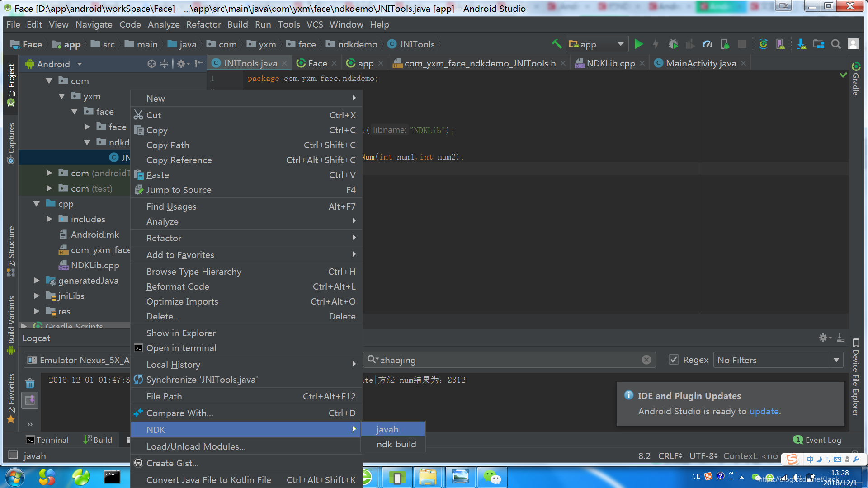868x488 pixels.
Task: Click the Profile app icon in toolbar
Action: point(708,45)
